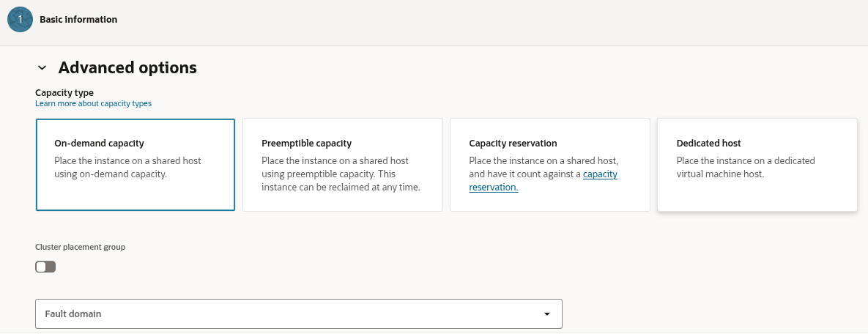Click the Preemptible capacity reclaim description

(x=342, y=180)
